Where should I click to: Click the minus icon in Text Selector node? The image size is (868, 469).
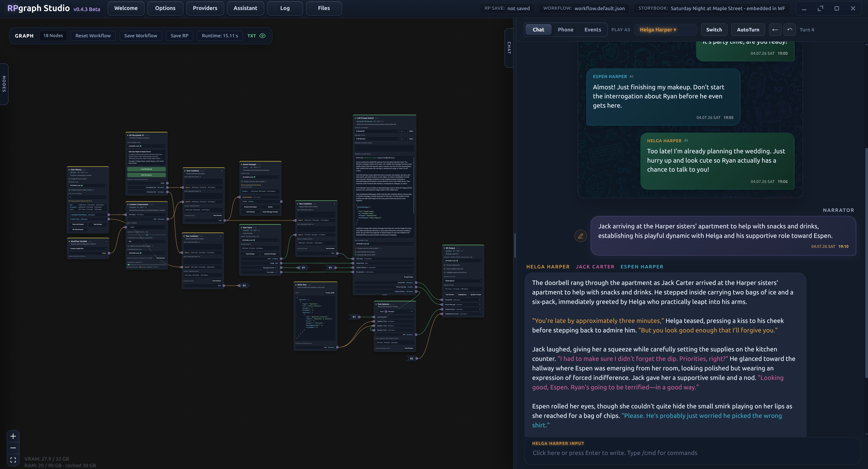tap(408, 311)
